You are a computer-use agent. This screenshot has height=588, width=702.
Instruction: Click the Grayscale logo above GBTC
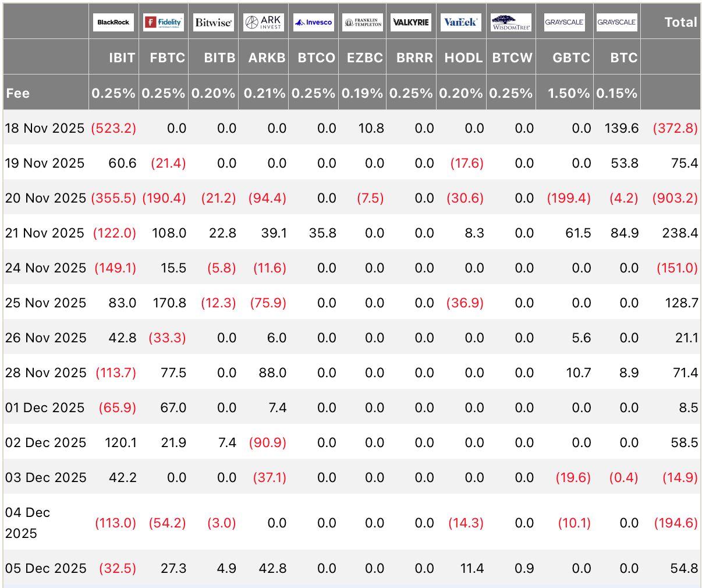tap(565, 22)
